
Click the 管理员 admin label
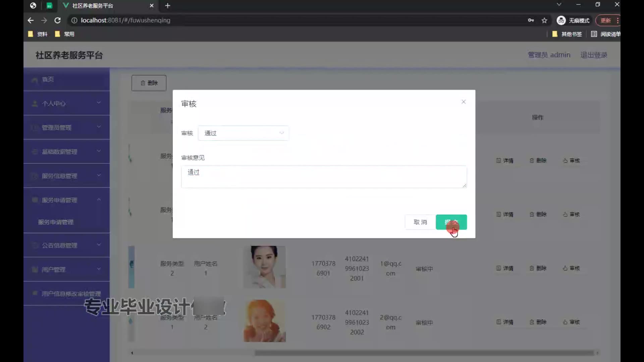[549, 55]
